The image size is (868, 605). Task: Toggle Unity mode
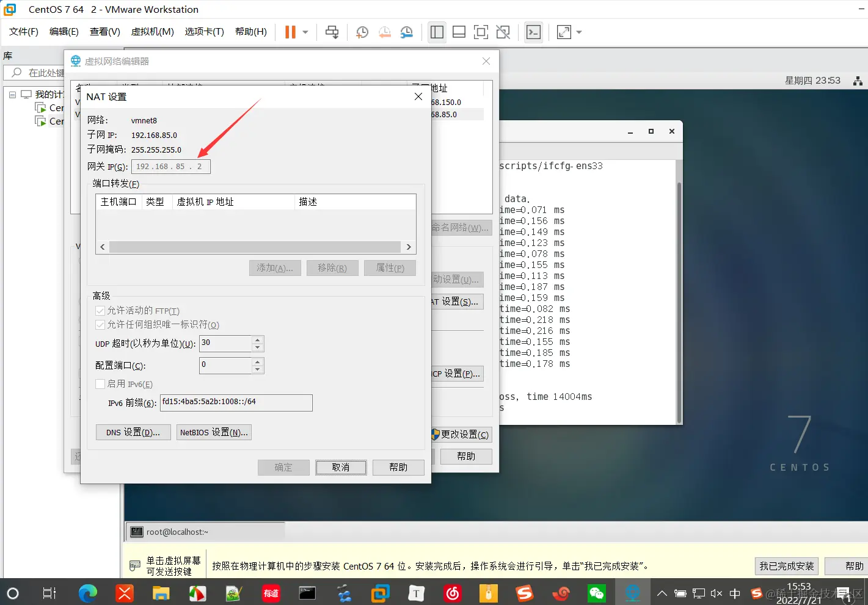pos(503,32)
